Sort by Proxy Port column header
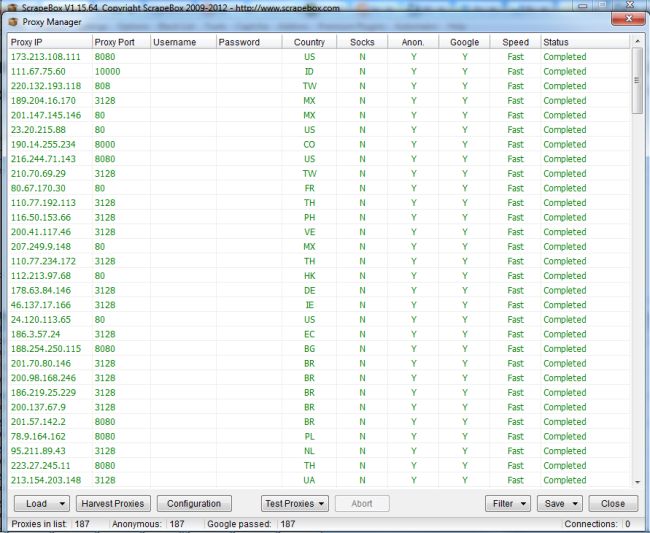This screenshot has height=533, width=650. pos(121,42)
